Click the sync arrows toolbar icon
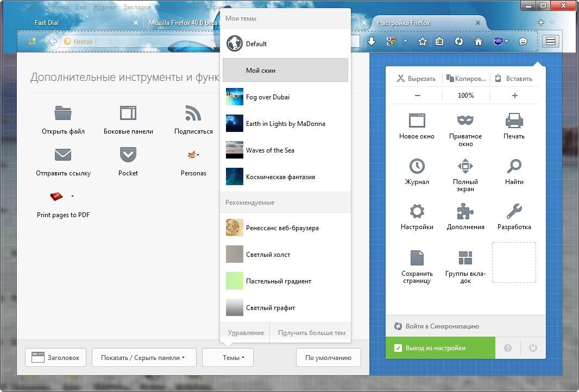 click(x=458, y=42)
